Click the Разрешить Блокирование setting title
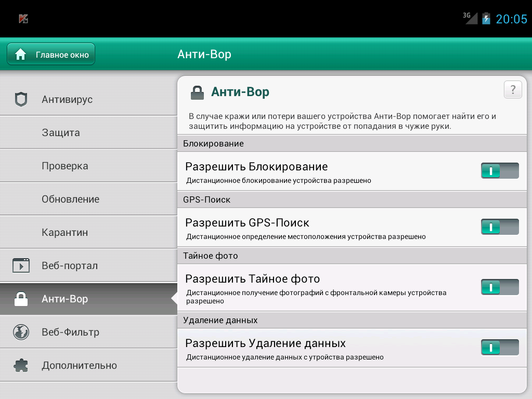 (x=256, y=166)
